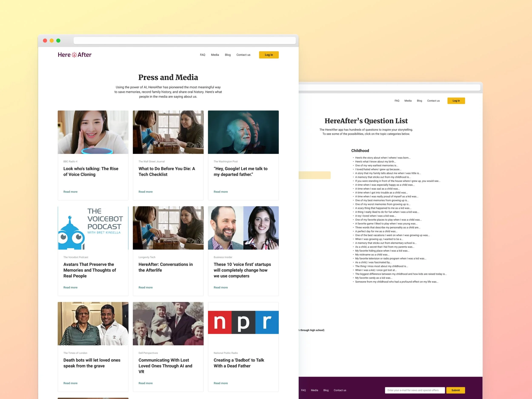Open Dell Perspectives article image
The height and width of the screenshot is (399, 532).
point(168,323)
